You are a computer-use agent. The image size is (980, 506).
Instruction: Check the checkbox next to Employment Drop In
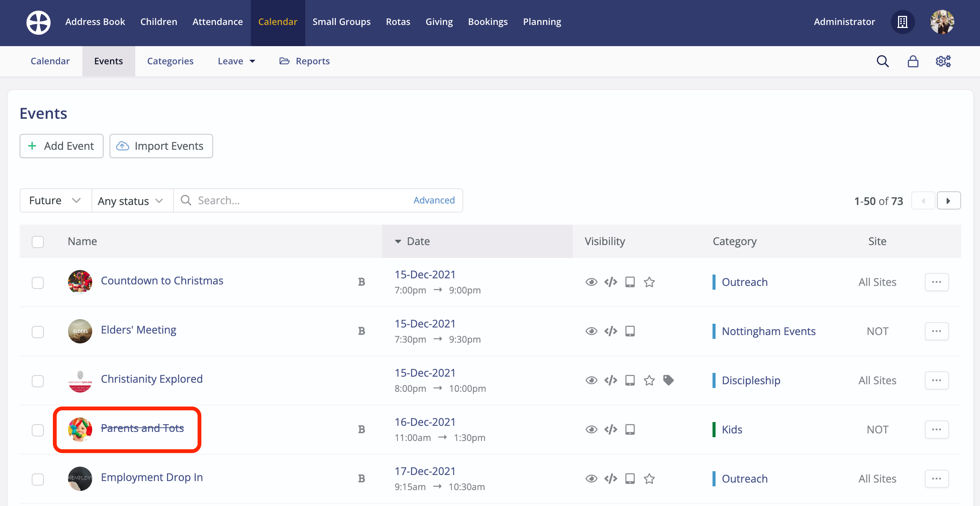point(37,480)
